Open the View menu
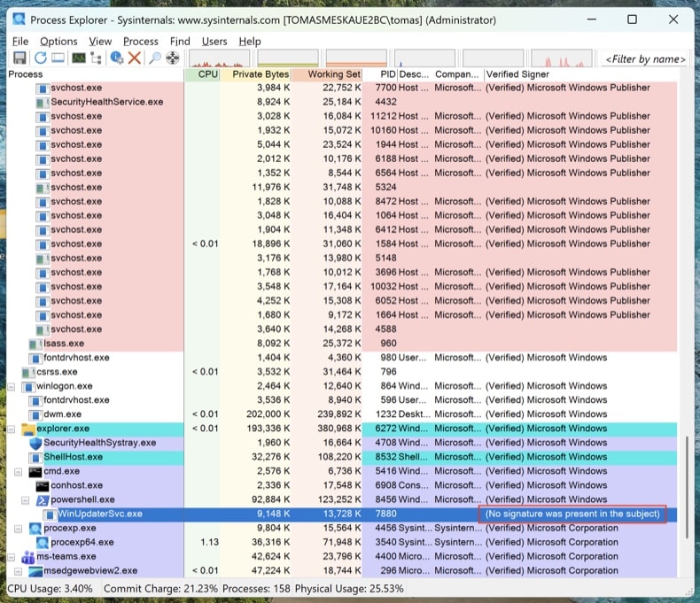Viewport: 700px width, 603px height. point(100,42)
